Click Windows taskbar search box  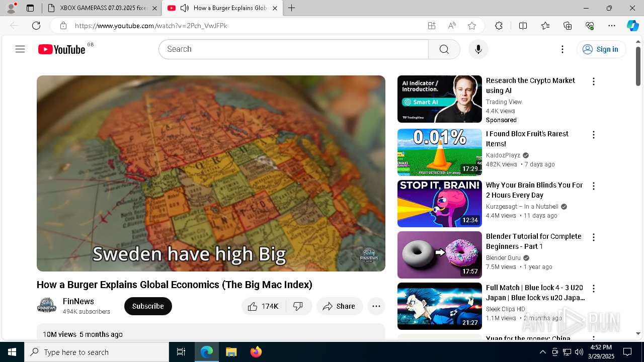tap(97, 352)
